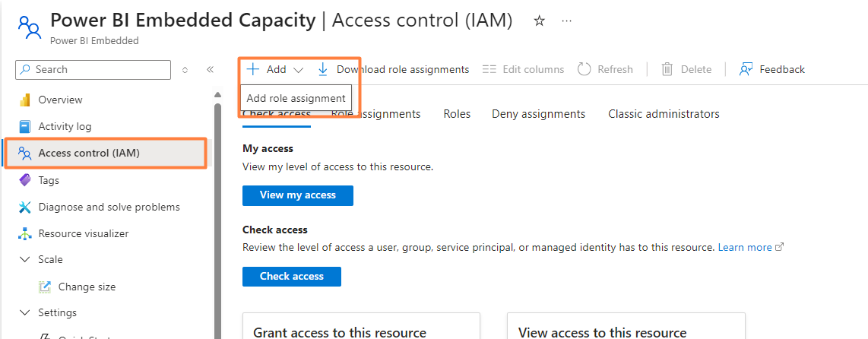Viewport: 868px width, 339px height.
Task: Click Change size under Scale
Action: tap(87, 287)
